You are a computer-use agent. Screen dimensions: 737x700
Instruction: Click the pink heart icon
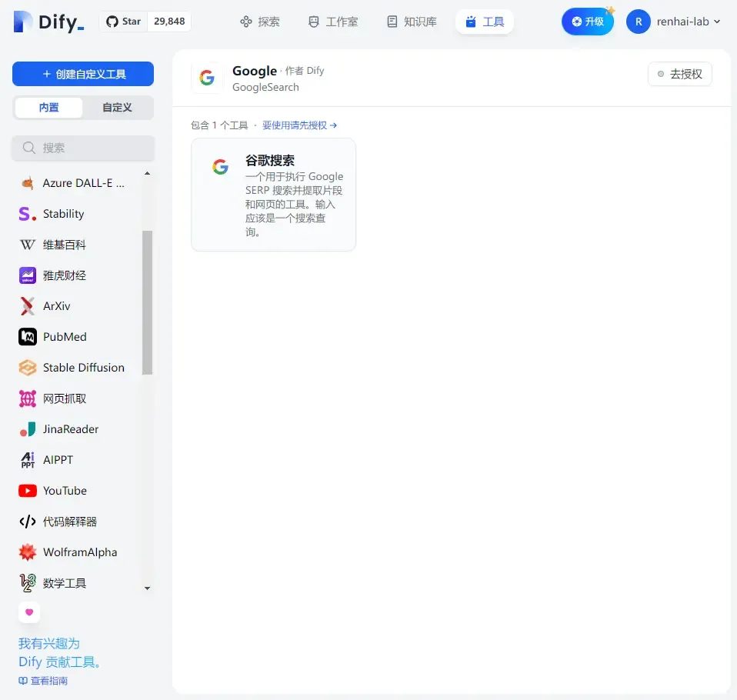[29, 612]
